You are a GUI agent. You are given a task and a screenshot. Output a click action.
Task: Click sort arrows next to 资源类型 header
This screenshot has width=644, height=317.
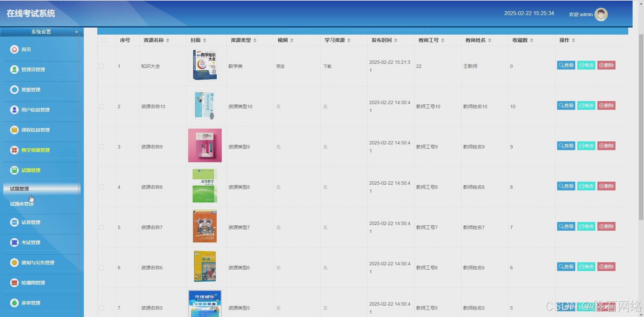click(255, 40)
